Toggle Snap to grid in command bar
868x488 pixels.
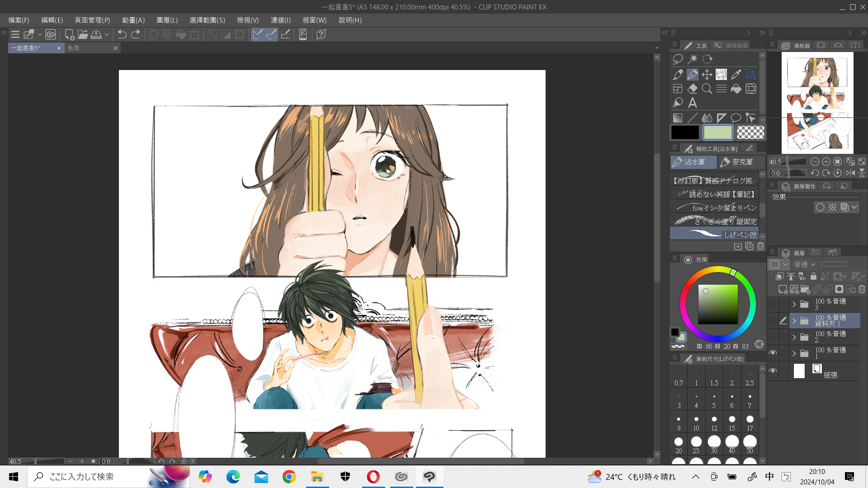click(x=285, y=34)
